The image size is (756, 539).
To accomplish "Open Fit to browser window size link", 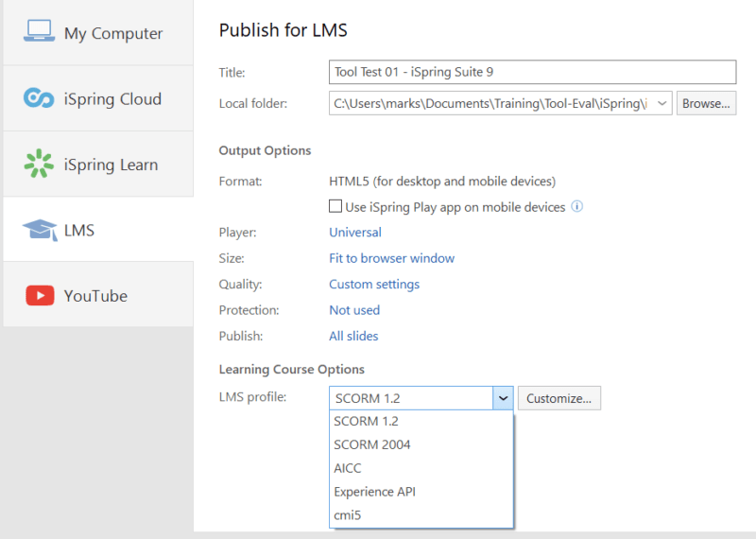I will pos(391,258).
